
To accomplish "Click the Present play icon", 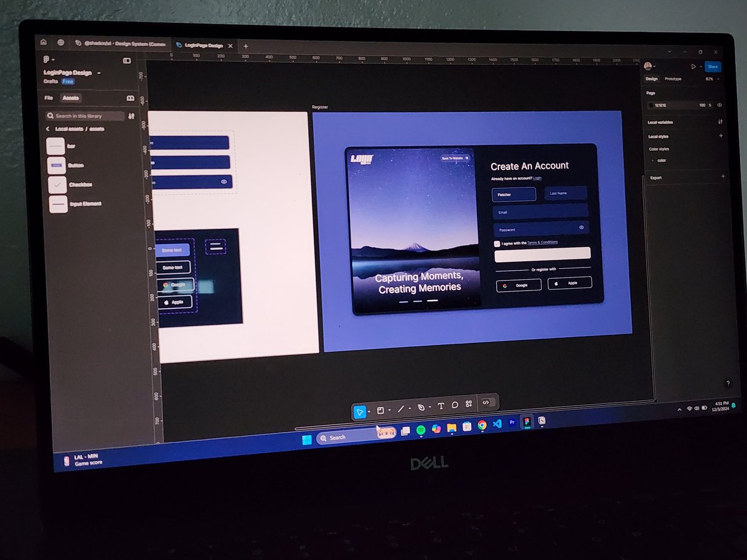I will click(693, 66).
